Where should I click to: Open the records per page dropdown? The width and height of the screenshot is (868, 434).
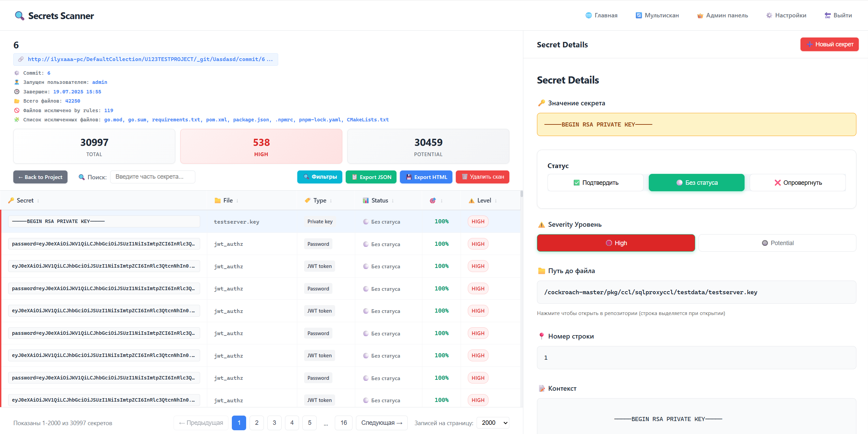(x=493, y=423)
